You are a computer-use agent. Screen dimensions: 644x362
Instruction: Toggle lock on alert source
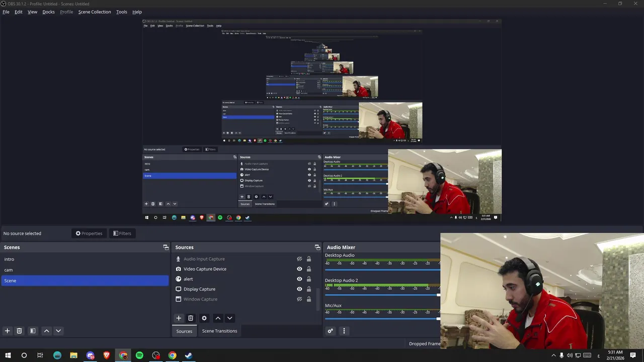click(x=309, y=279)
